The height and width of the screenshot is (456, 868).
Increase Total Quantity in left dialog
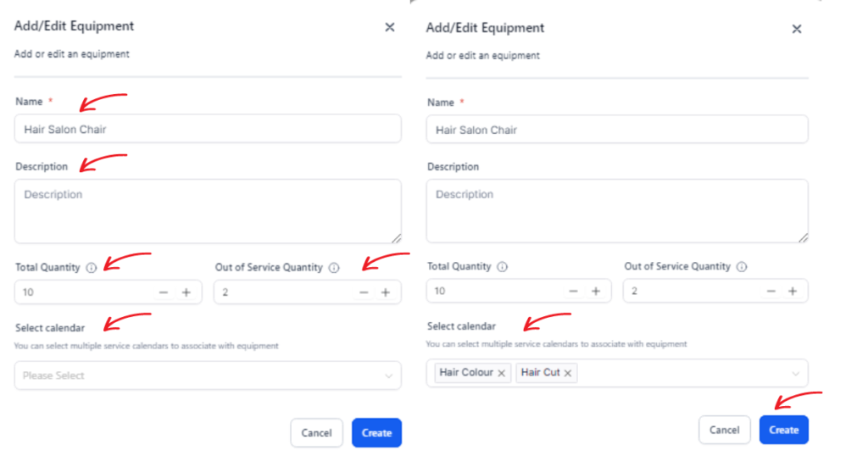click(x=186, y=292)
